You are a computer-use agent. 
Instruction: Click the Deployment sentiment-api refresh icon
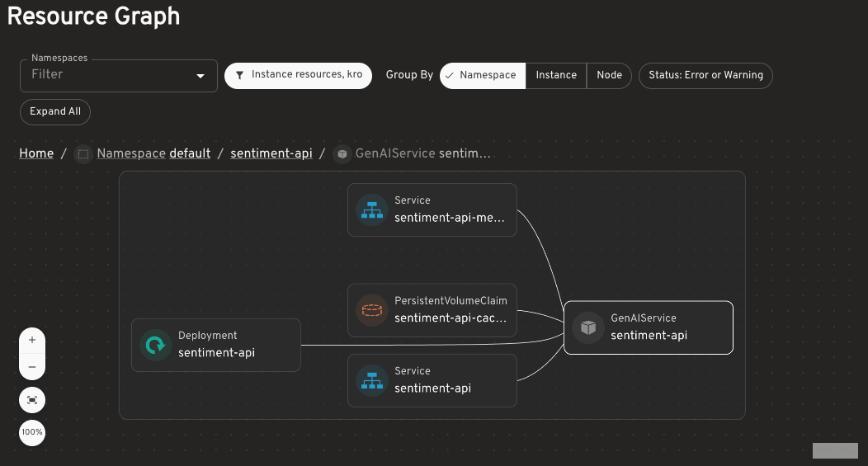point(156,346)
